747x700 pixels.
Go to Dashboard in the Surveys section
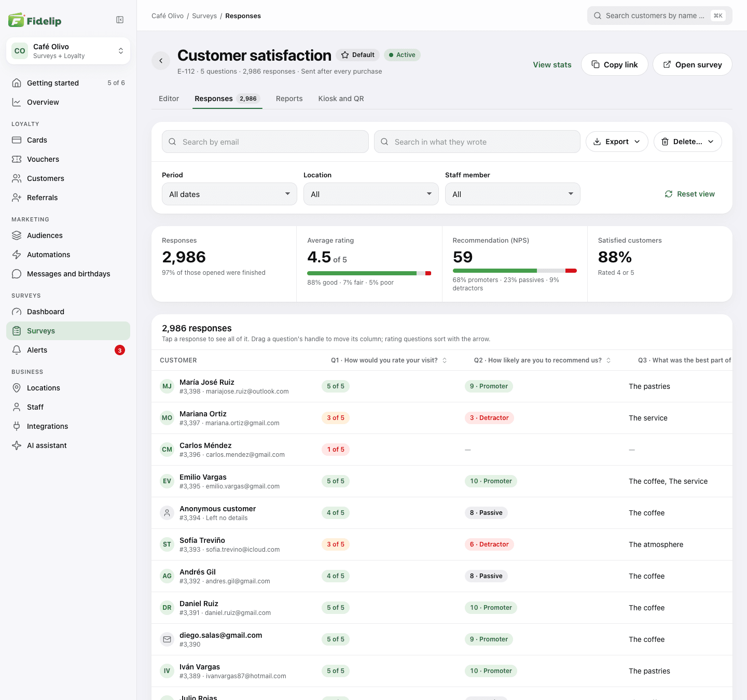68,312
